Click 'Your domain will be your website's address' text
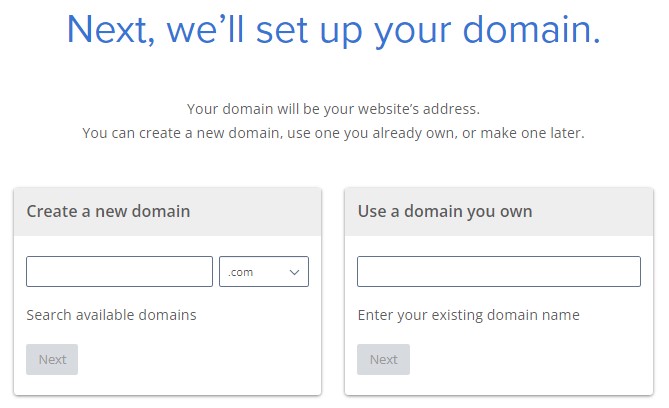The image size is (669, 408). click(x=334, y=108)
